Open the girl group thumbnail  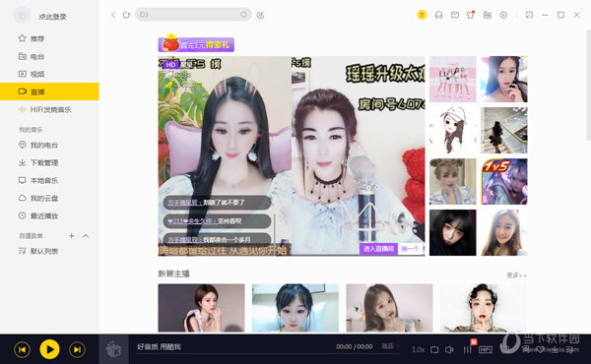[x=453, y=79]
